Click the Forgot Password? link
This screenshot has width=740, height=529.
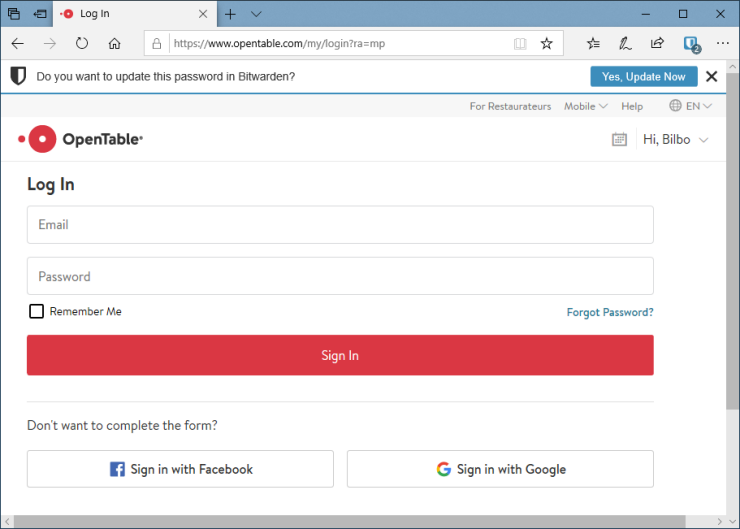click(x=610, y=312)
